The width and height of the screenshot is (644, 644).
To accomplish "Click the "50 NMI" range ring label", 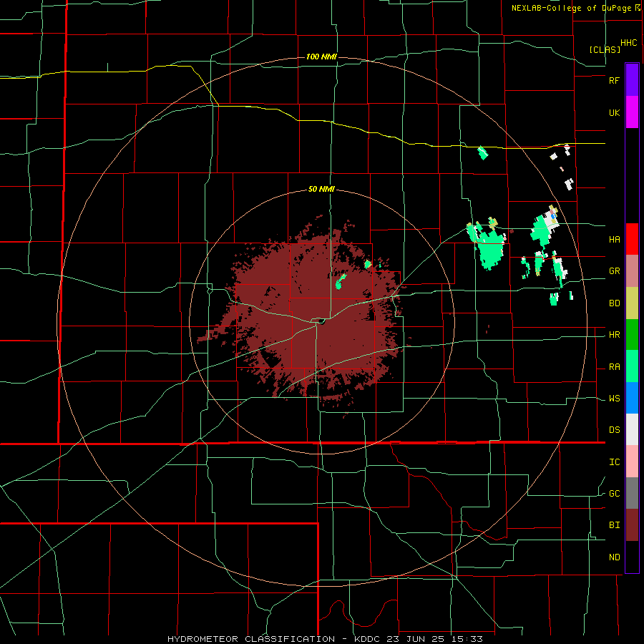I will tap(321, 189).
